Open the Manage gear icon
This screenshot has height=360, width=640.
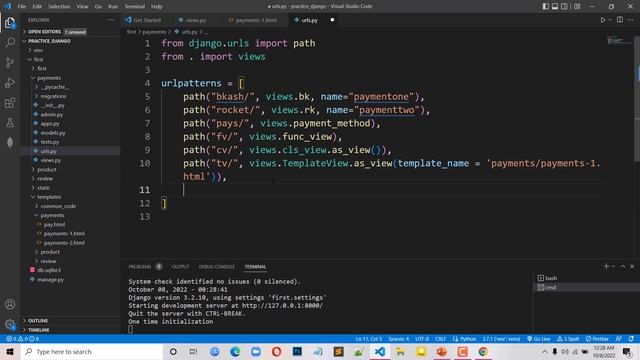click(10, 324)
